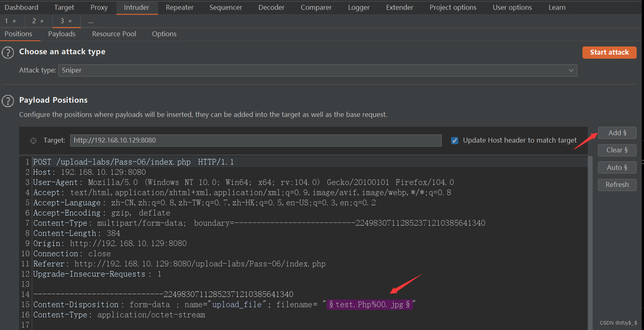Open the Comparer tab
644x330 pixels.
[316, 7]
